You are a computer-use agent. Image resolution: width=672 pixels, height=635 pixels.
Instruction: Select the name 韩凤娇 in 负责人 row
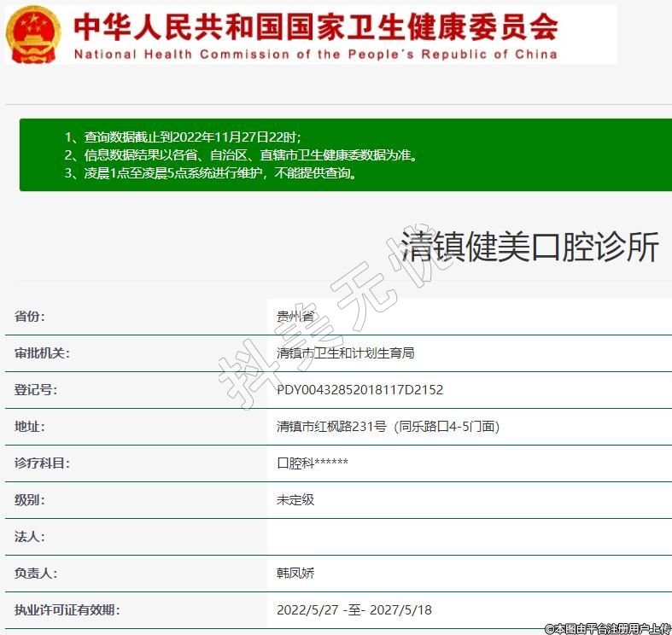coord(295,574)
